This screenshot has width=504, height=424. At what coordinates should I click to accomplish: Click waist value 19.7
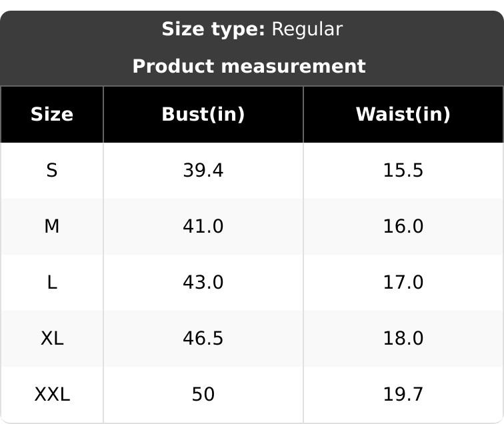coord(403,395)
